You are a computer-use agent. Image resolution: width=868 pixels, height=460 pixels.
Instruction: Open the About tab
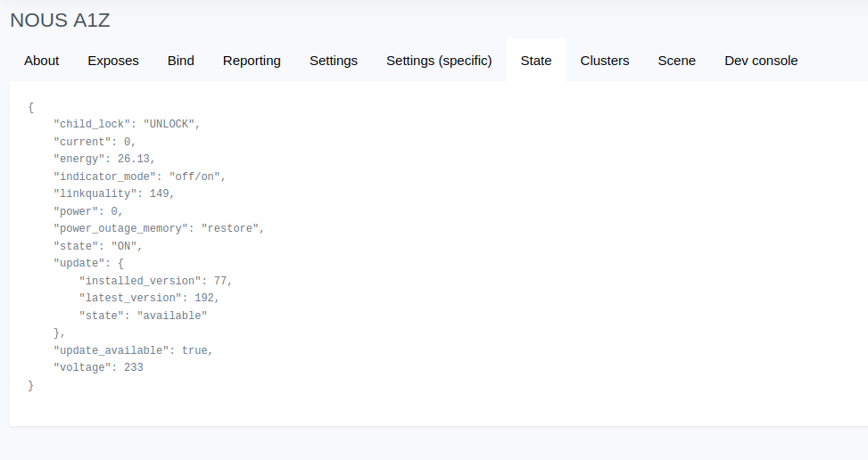(42, 61)
